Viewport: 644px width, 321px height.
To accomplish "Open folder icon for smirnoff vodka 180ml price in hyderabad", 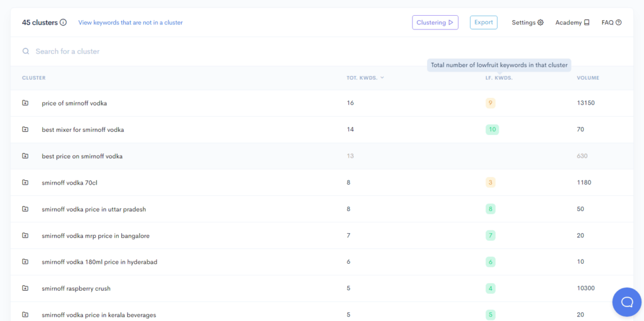I will pos(25,261).
